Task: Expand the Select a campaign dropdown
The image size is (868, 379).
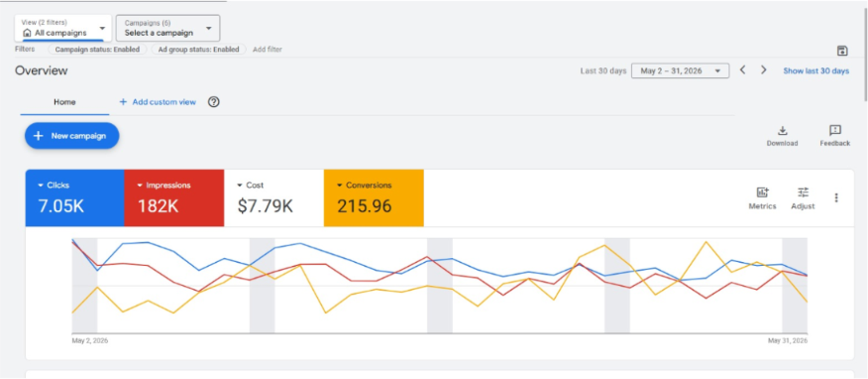Action: (167, 28)
